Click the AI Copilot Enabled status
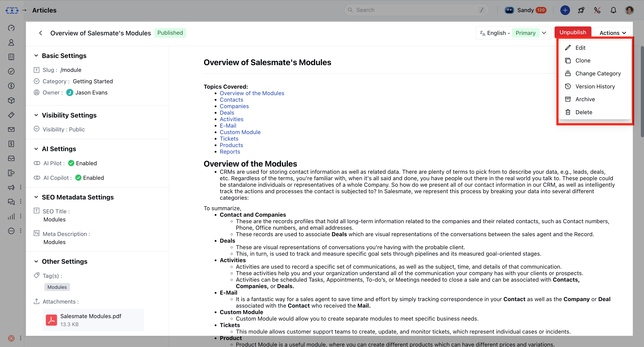The image size is (644, 347). coord(89,178)
